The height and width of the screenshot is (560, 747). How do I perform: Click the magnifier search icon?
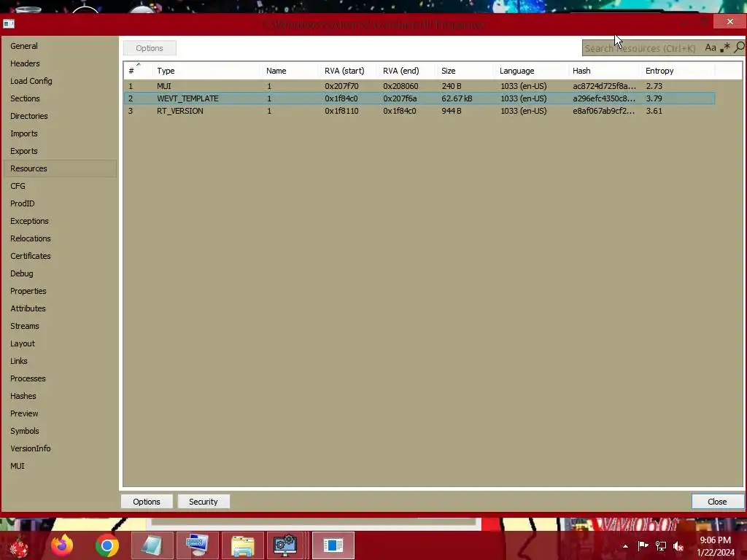point(739,47)
